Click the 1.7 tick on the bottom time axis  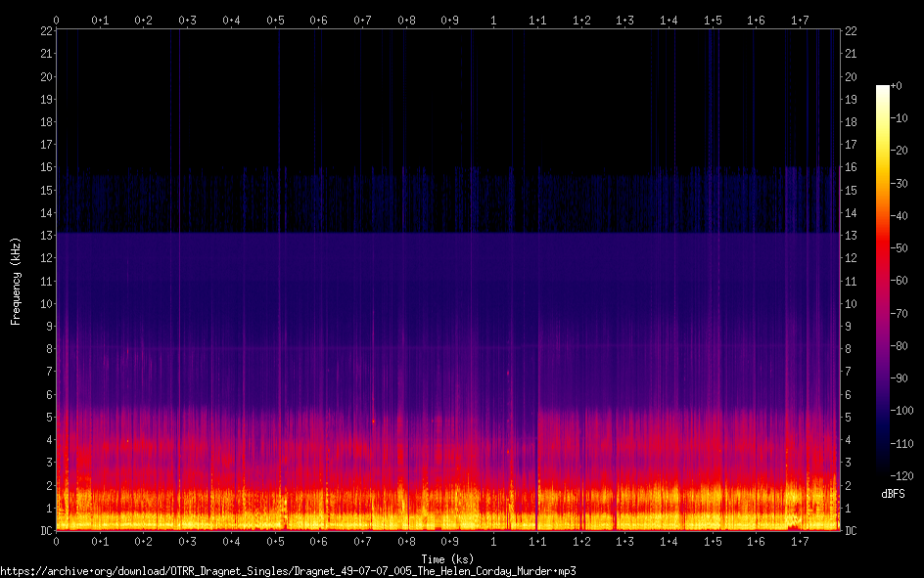click(800, 541)
